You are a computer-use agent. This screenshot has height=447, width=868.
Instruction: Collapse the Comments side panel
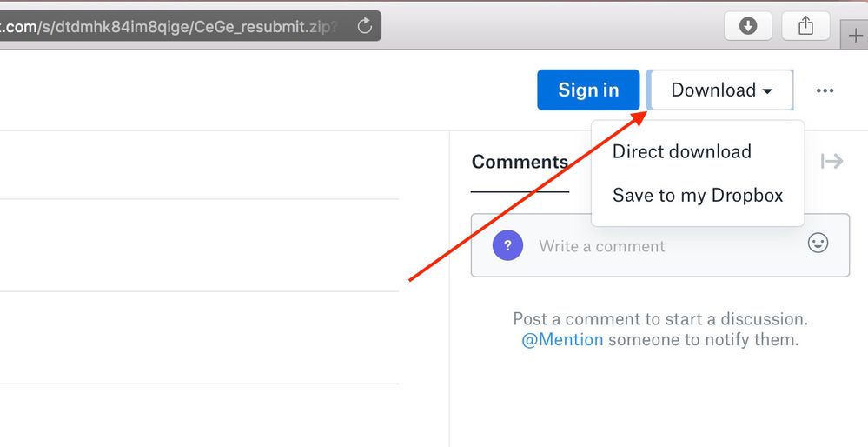pos(832,161)
